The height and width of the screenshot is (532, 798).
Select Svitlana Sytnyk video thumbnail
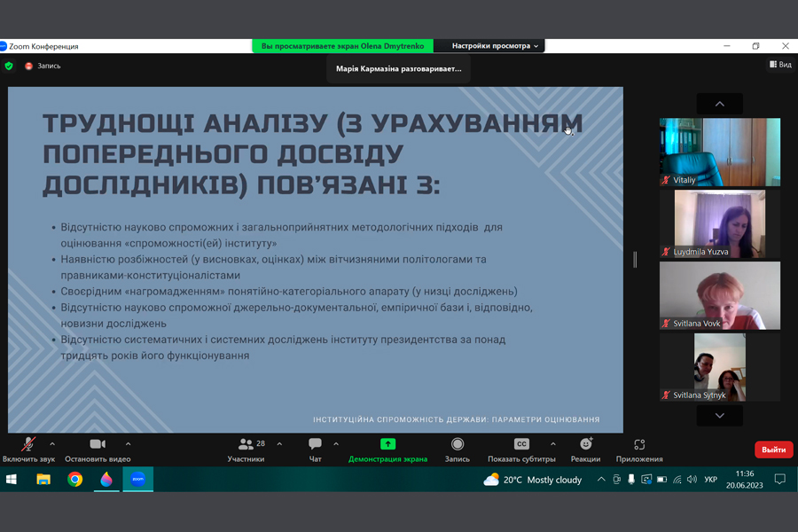coord(720,367)
